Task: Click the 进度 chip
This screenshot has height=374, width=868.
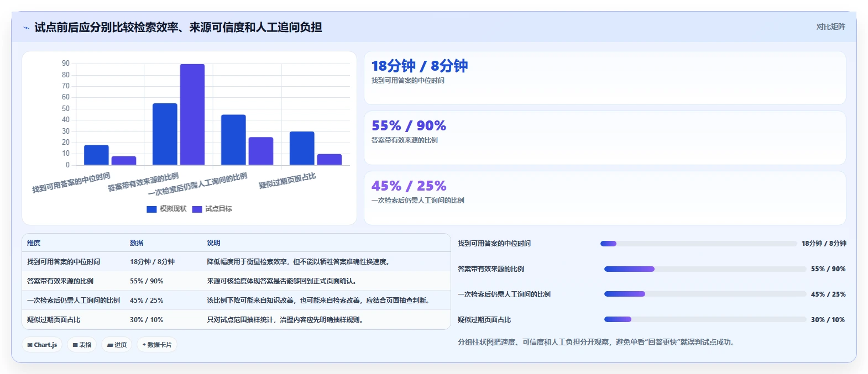Action: pos(117,345)
